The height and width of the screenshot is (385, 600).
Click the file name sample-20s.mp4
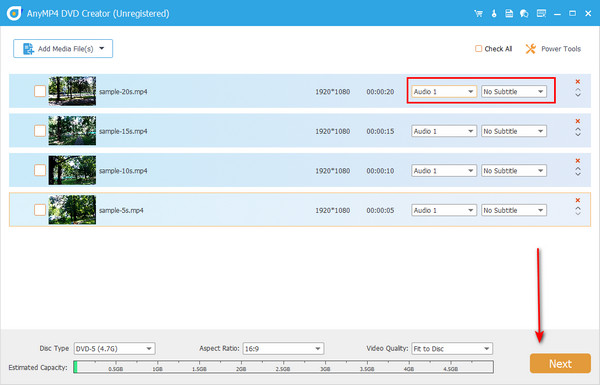tap(123, 92)
